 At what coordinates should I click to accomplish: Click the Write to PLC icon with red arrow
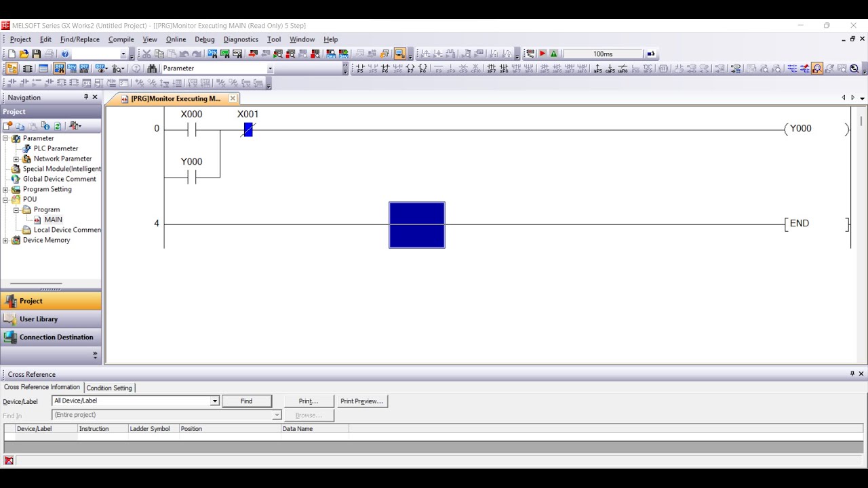[253, 54]
